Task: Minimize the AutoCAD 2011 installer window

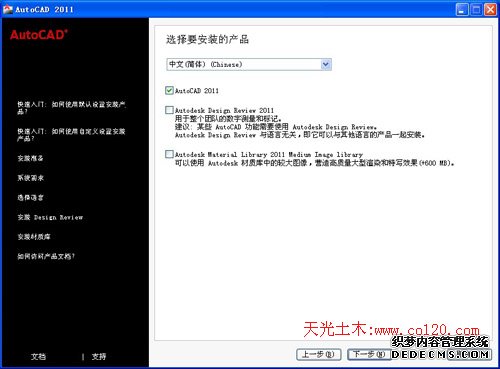Action: coord(462,9)
